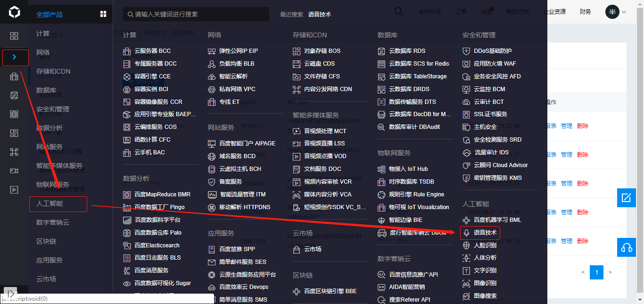Click the keyword search input field

pos(196,14)
